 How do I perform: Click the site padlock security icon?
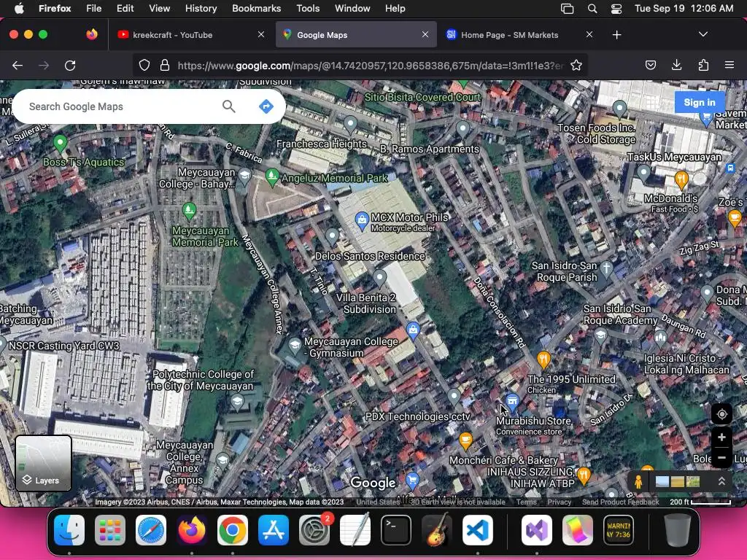[x=165, y=65]
